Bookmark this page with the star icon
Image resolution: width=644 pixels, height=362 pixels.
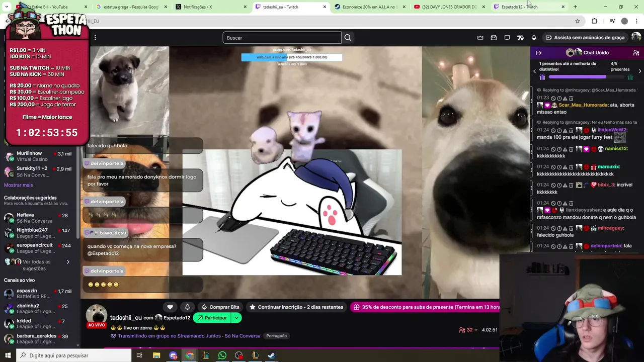pos(578,21)
